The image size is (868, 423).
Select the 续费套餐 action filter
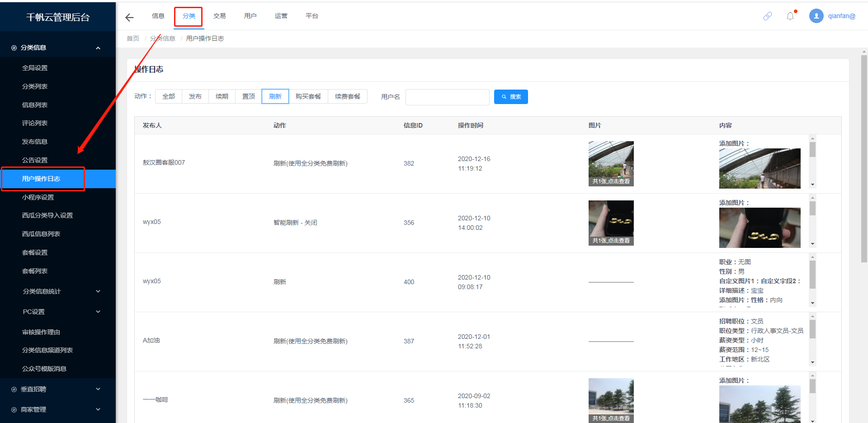[x=348, y=96]
